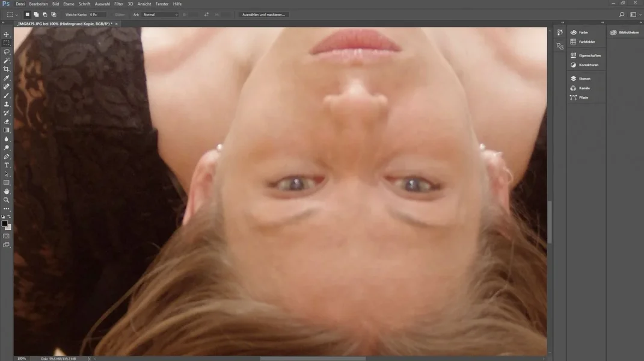Select the Magic Wand tool

coord(6,60)
